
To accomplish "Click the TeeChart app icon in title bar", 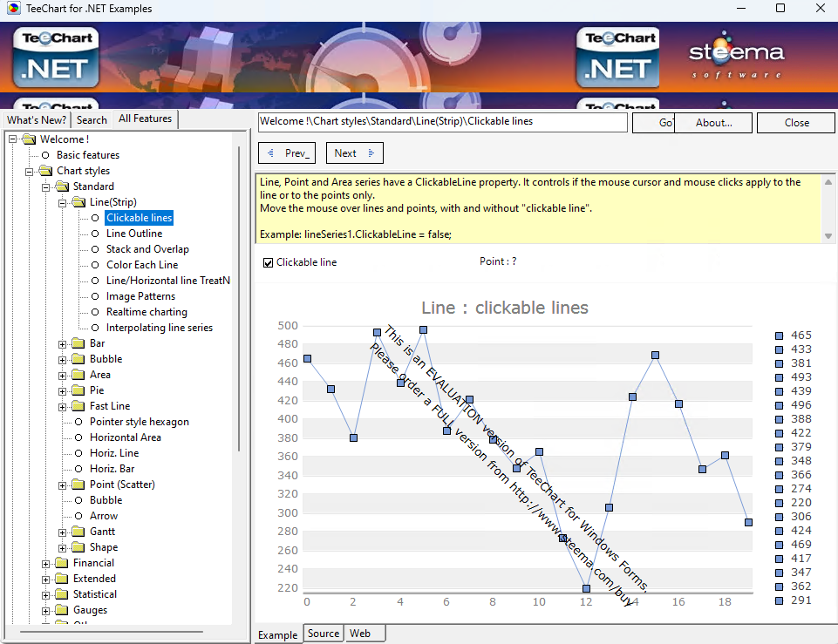I will tap(13, 8).
